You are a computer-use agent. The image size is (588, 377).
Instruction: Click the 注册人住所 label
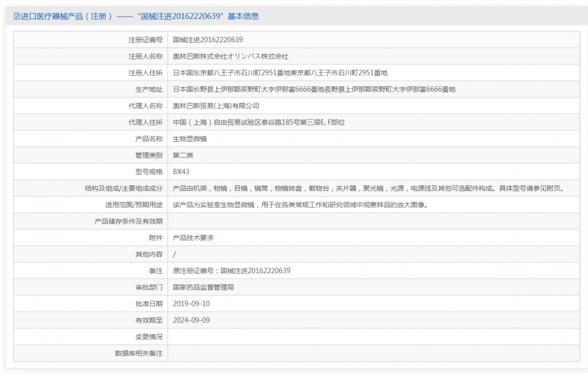point(146,73)
